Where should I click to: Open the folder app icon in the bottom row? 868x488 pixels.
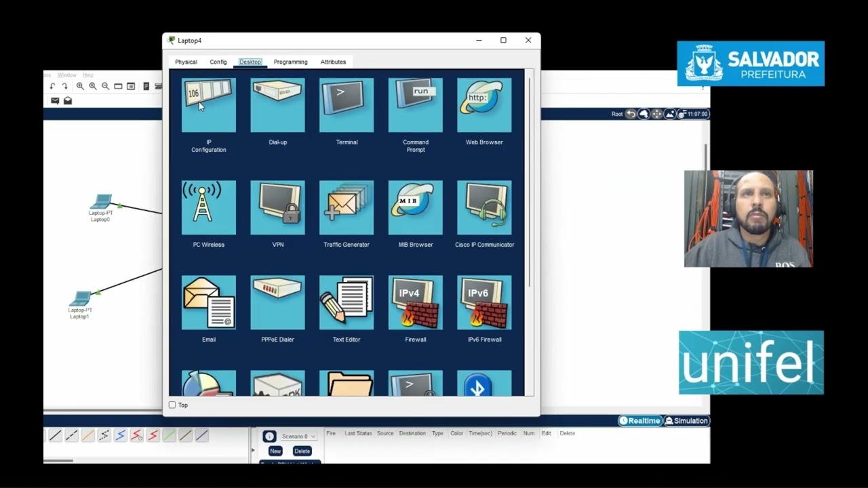pos(347,383)
